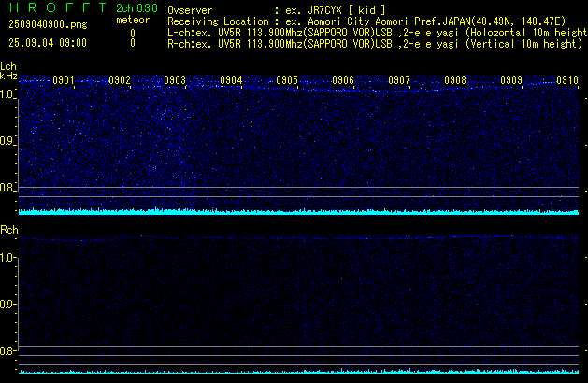Click the kHz axis unit label
The width and height of the screenshot is (588, 383).
tap(8, 76)
